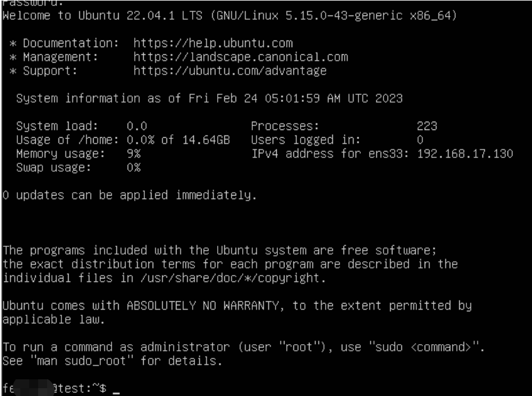The image size is (532, 396).
Task: Click the Memory usage 9% value
Action: click(x=134, y=154)
